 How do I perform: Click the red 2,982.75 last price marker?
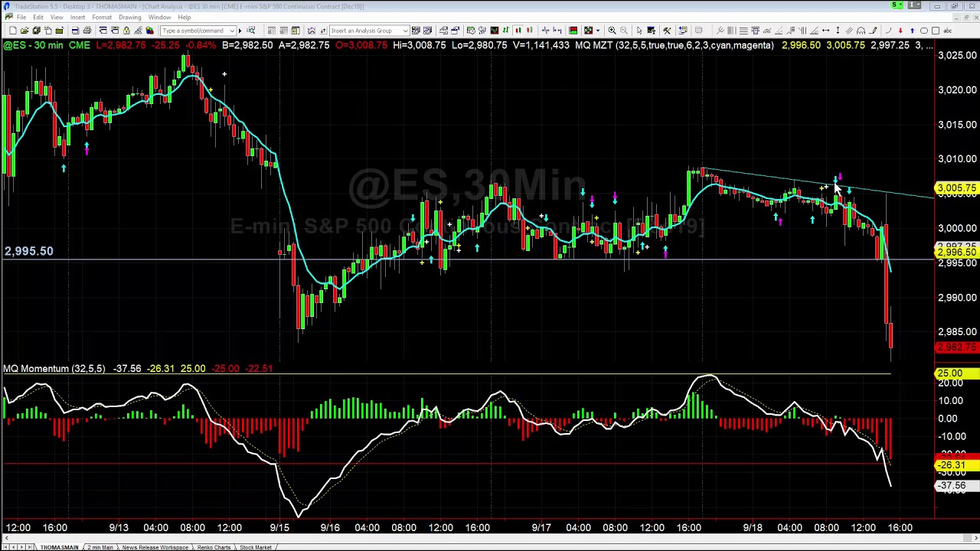coord(957,348)
